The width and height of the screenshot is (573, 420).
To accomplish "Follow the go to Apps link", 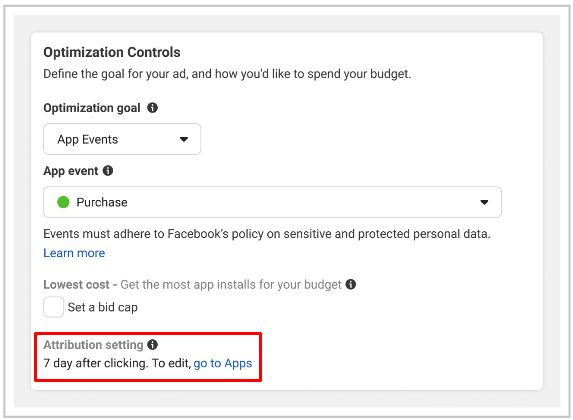I will tap(223, 363).
